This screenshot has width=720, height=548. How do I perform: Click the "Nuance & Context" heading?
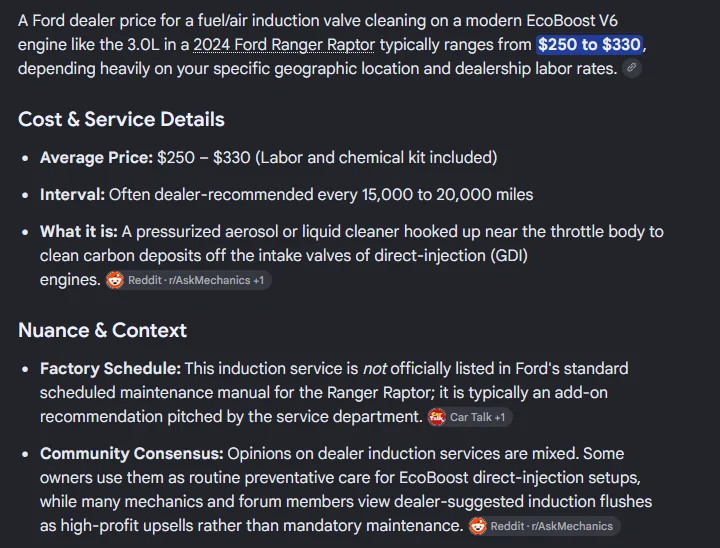[102, 330]
